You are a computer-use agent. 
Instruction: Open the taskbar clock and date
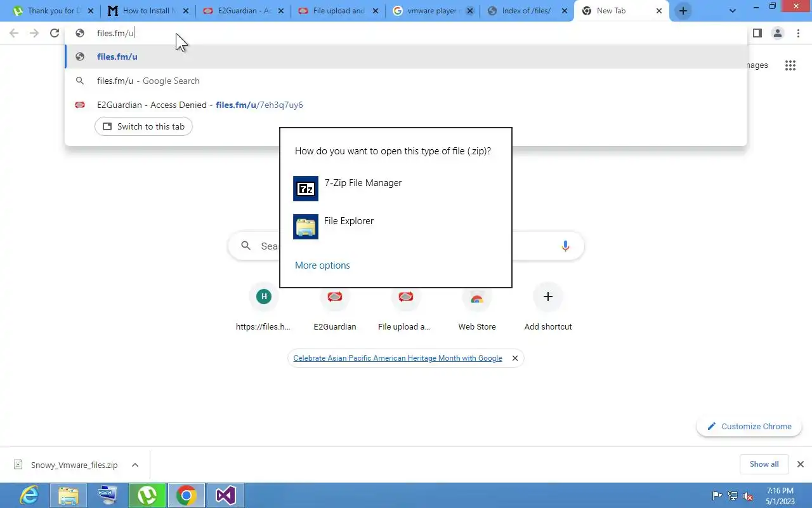point(780,495)
